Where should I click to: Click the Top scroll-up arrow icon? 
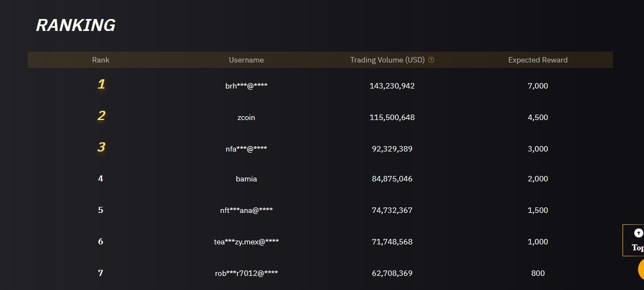tap(638, 233)
